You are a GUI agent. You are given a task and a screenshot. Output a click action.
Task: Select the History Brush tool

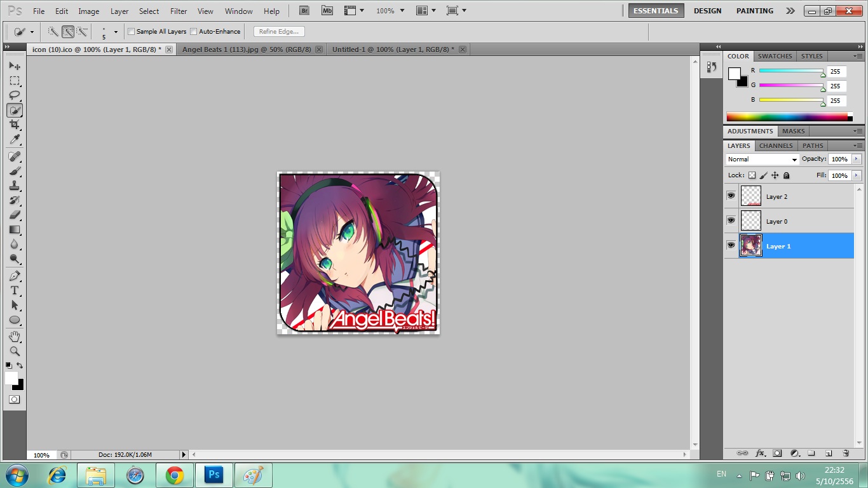[x=15, y=200]
